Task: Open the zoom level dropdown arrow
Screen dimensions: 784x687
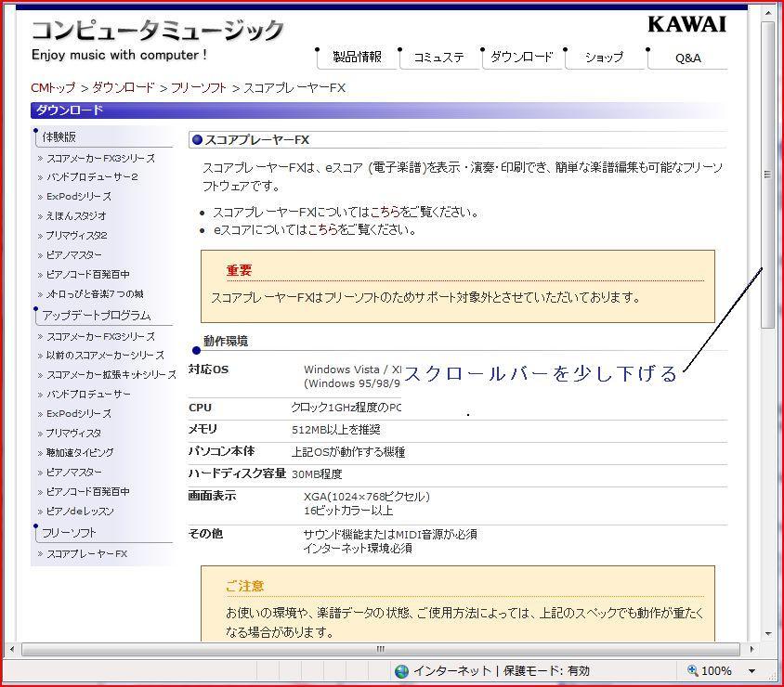Action: pyautogui.click(x=751, y=670)
